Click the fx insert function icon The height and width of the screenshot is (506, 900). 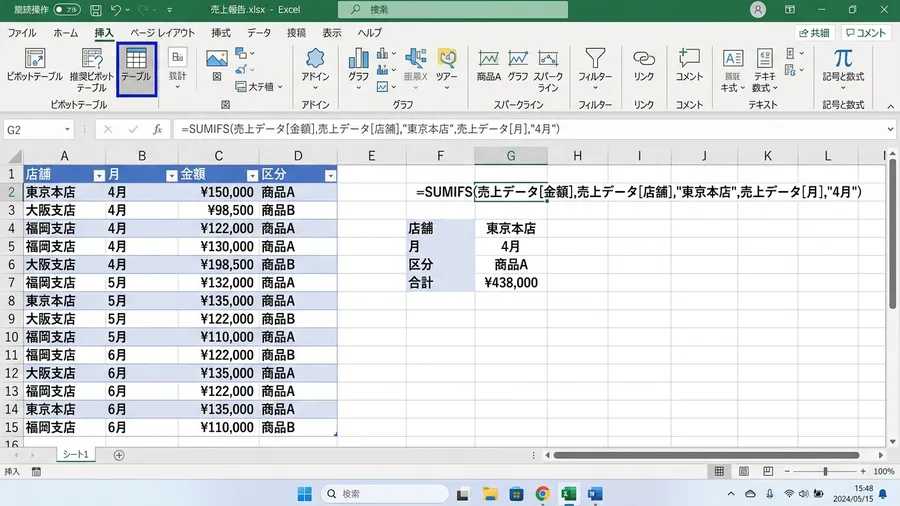point(157,130)
